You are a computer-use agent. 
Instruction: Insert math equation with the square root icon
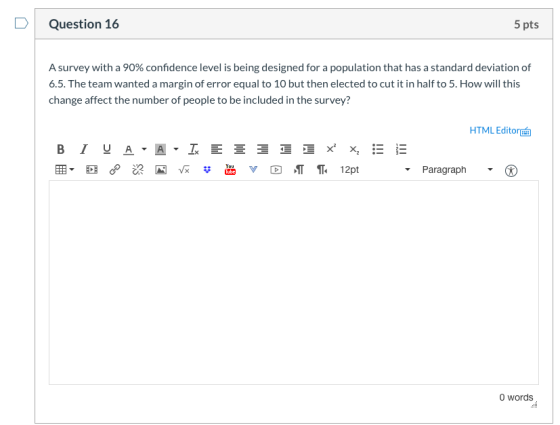(184, 170)
